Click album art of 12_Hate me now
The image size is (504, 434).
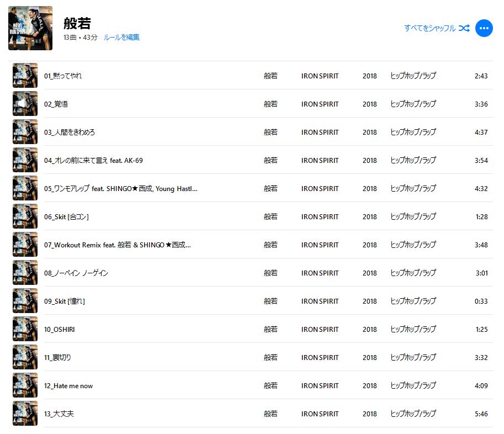tap(25, 385)
